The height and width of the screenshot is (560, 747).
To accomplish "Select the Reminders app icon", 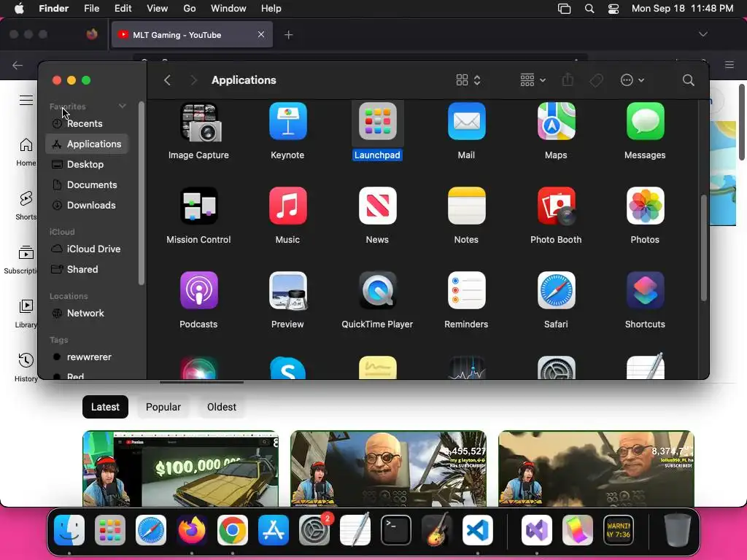I will click(x=466, y=290).
